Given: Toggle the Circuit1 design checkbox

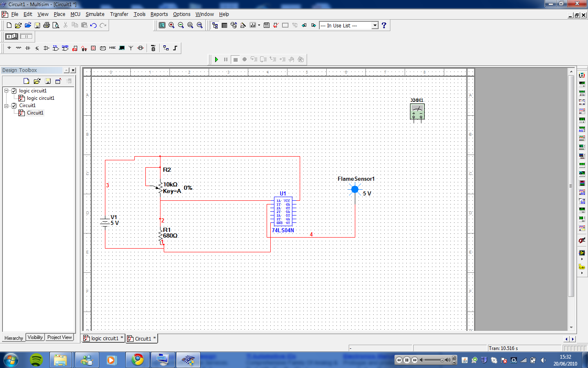Looking at the screenshot, I should point(14,105).
